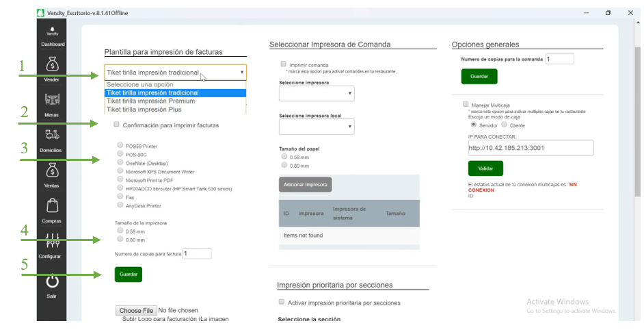Open the Mesas tables icon
The height and width of the screenshot is (332, 644).
click(x=52, y=100)
